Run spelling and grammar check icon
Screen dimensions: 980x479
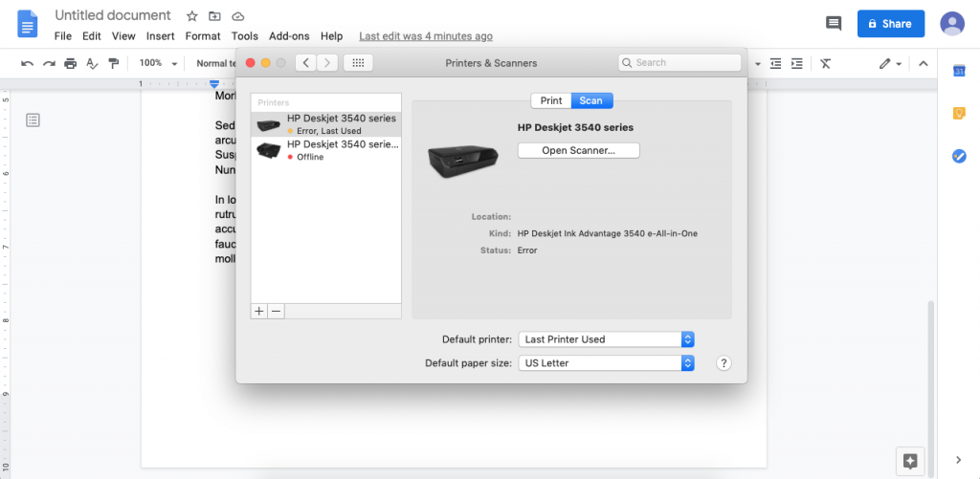(92, 63)
